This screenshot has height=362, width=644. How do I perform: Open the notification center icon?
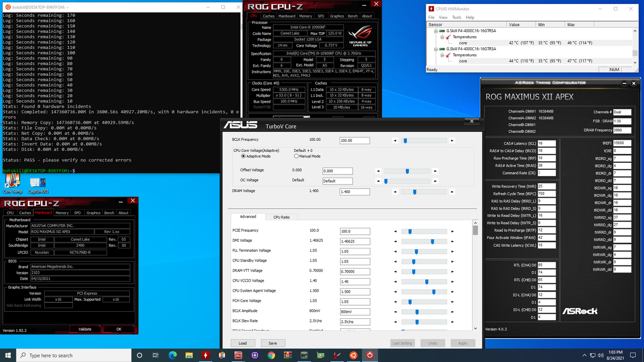tap(632, 355)
